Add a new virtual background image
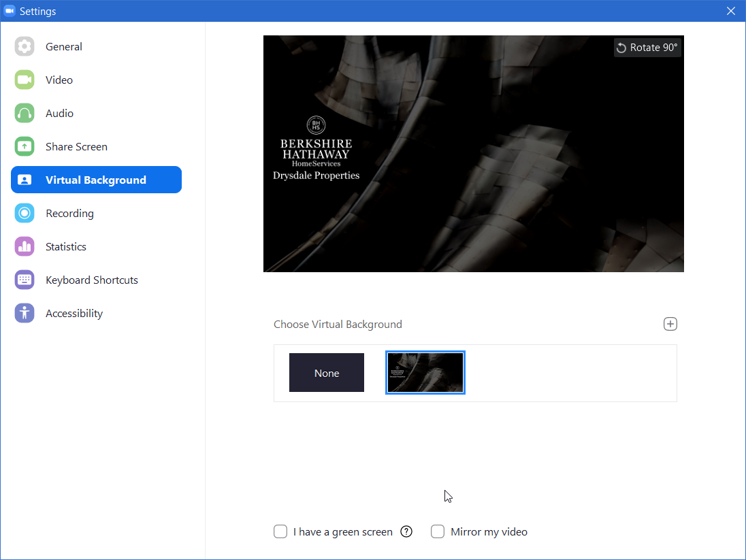 coord(670,324)
